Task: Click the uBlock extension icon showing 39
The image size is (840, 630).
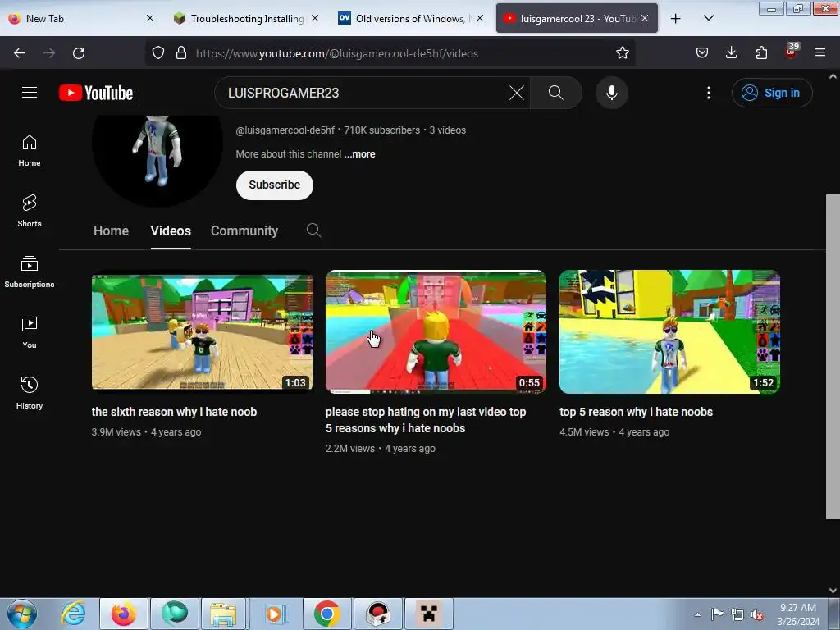Action: [x=792, y=52]
